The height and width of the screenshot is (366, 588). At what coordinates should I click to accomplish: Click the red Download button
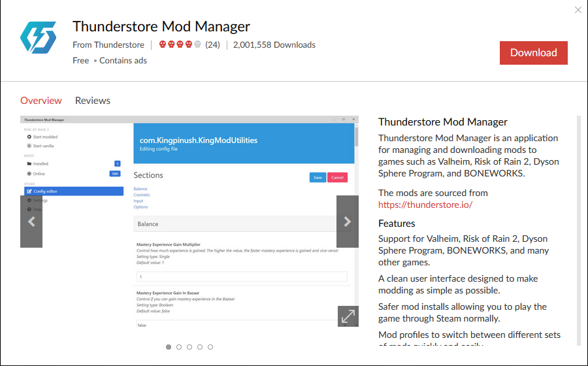(x=533, y=53)
